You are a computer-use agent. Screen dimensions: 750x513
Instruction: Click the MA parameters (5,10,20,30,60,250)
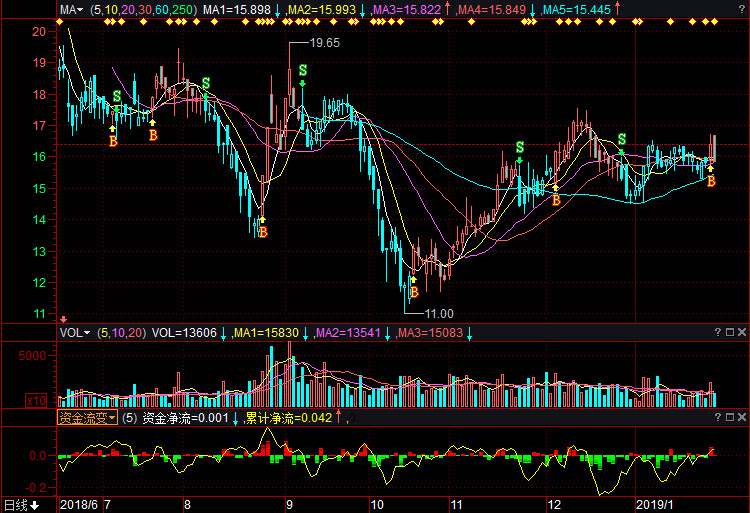[144, 10]
